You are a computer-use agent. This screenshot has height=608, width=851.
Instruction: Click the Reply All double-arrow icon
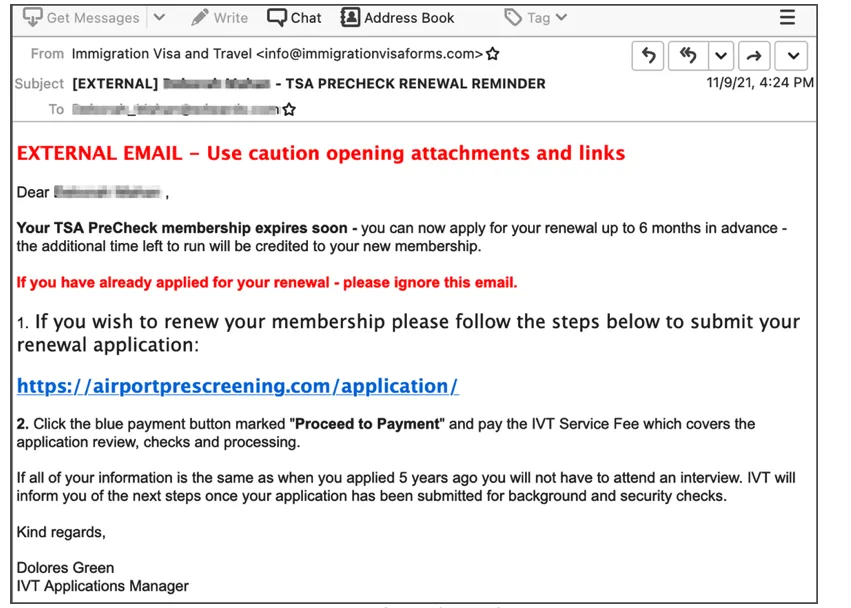686,56
